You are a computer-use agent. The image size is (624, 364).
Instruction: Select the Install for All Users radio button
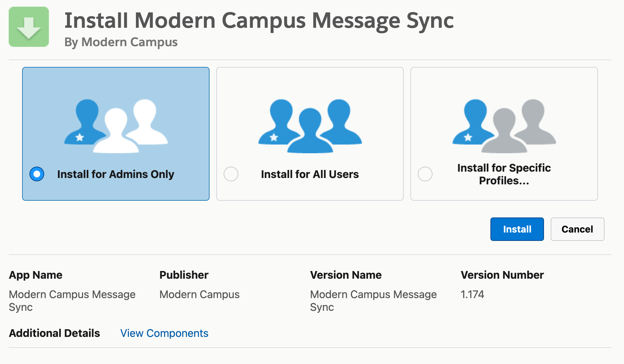point(231,174)
